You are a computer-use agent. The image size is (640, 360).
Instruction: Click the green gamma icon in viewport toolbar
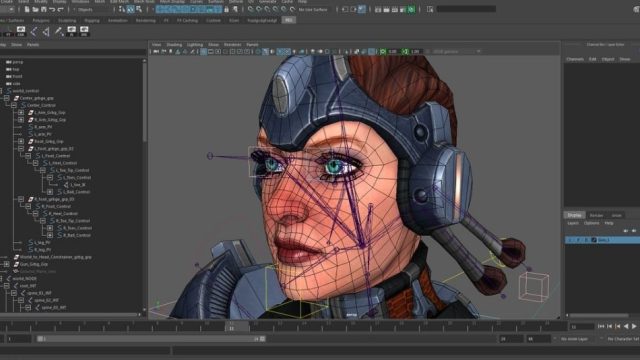point(405,51)
